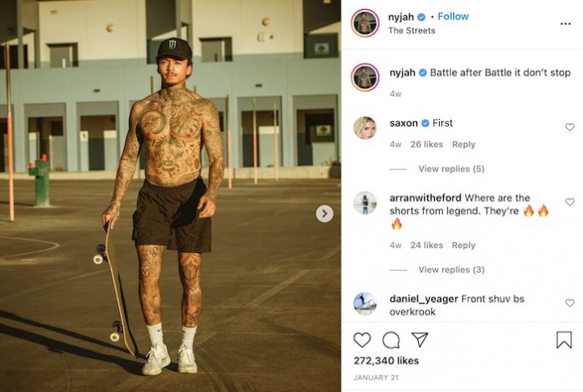Open daniel_yeager's username link
Image resolution: width=583 pixels, height=392 pixels.
(x=424, y=299)
